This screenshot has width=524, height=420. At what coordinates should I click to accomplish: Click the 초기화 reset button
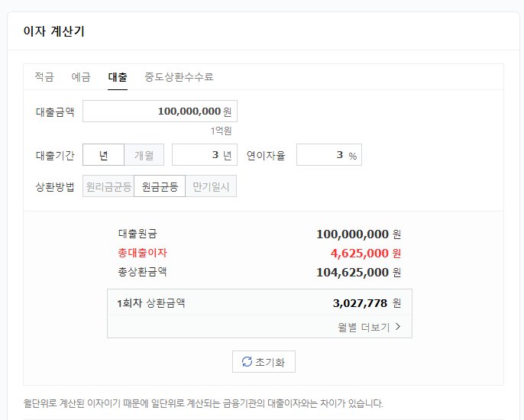click(x=264, y=361)
